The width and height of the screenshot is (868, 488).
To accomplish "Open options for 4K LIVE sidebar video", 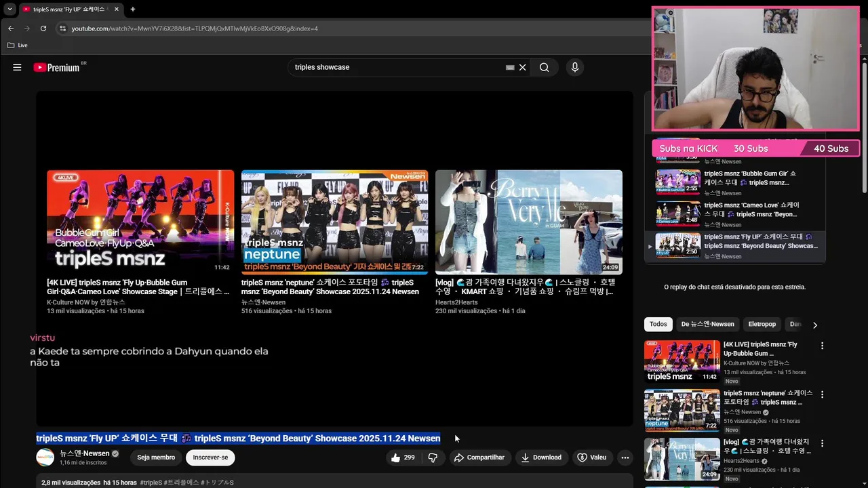I will pos(822,346).
